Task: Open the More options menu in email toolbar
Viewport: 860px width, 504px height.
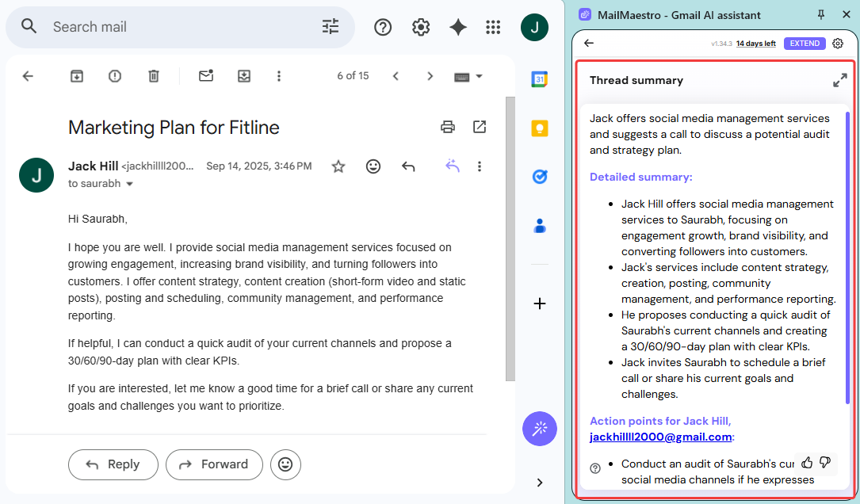Action: point(279,76)
